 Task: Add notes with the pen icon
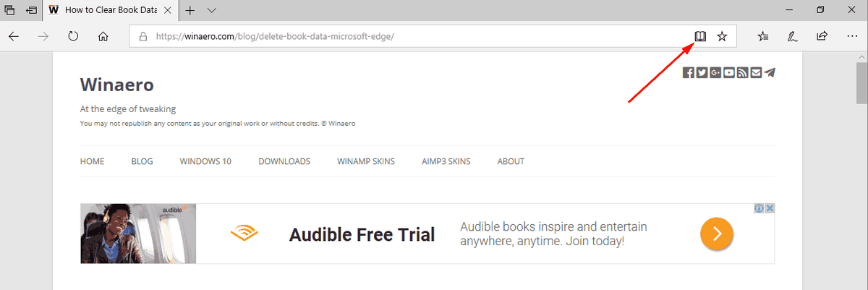coord(793,36)
